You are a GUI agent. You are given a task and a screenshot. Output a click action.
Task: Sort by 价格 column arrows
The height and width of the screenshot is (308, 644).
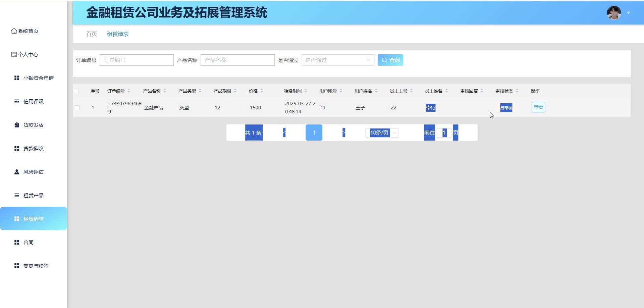tap(262, 91)
